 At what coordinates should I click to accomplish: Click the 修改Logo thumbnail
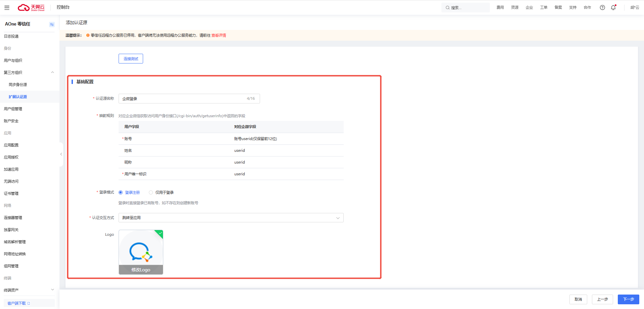coord(141,252)
